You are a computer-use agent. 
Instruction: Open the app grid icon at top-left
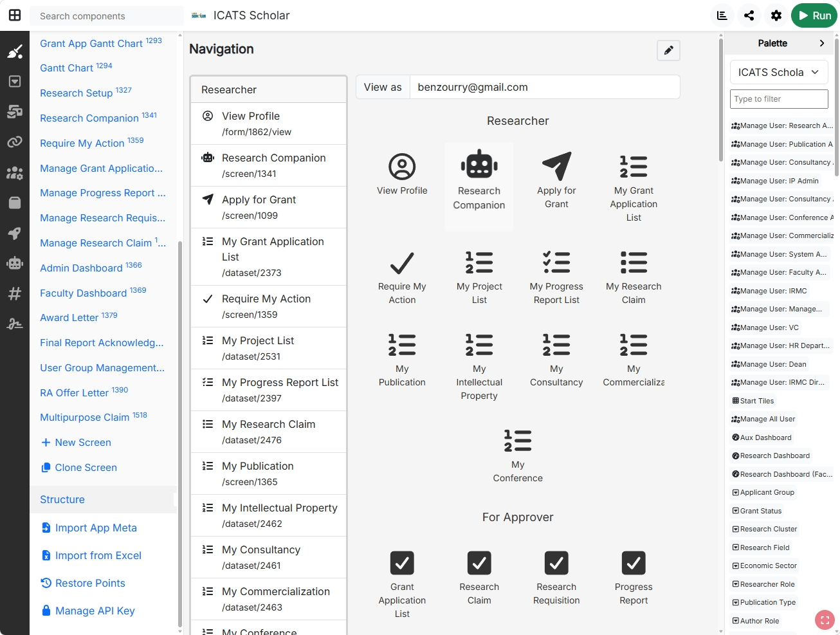click(15, 15)
